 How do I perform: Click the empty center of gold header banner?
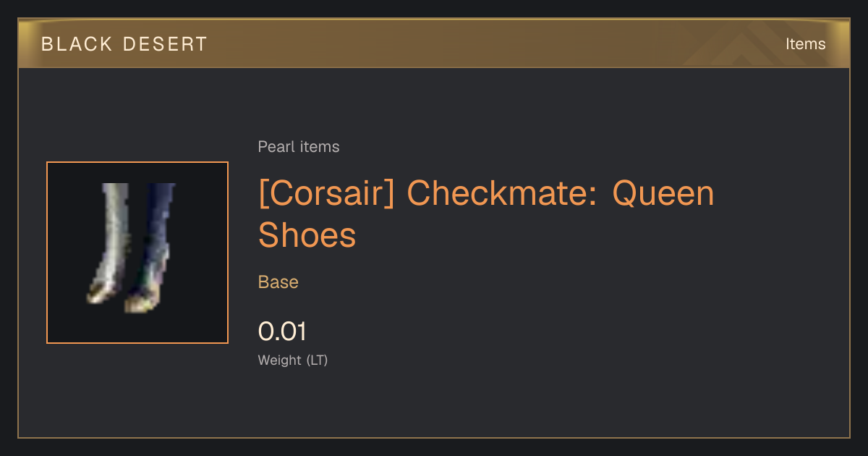tap(434, 43)
